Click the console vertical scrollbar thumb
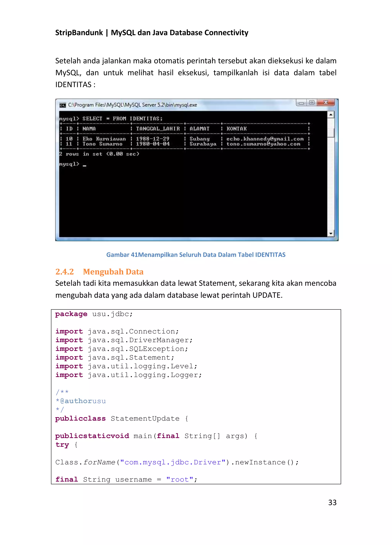Screen dimensions: 392x545 coord(331,132)
